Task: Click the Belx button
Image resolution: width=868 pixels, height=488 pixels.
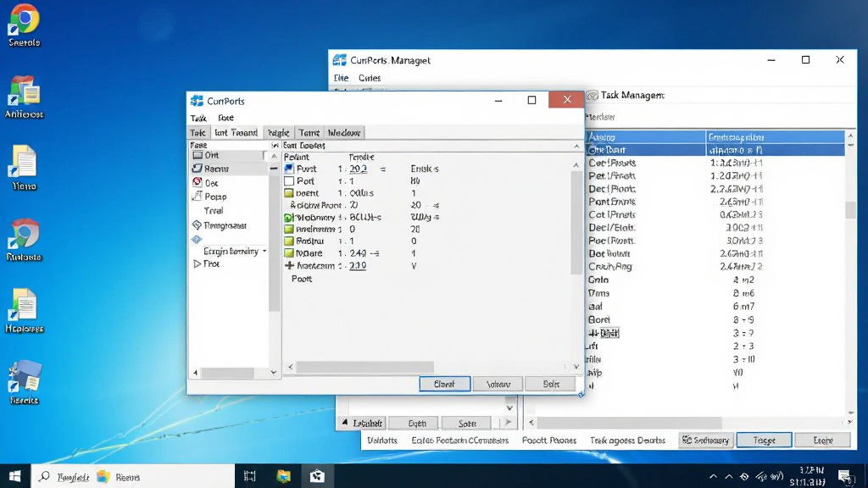Action: (x=551, y=384)
